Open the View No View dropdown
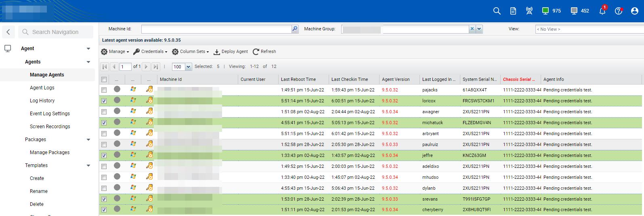The height and width of the screenshot is (216, 644). 589,29
